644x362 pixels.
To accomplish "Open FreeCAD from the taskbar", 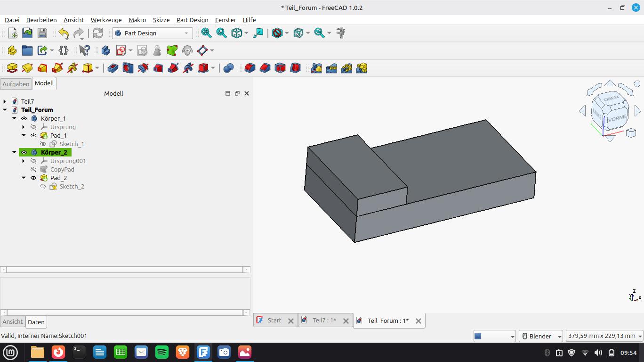I will pos(203,352).
